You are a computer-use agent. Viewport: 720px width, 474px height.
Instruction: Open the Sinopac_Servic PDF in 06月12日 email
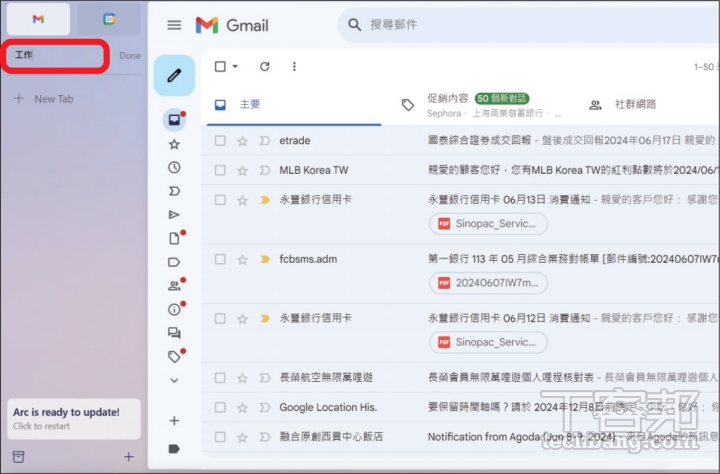pos(488,342)
